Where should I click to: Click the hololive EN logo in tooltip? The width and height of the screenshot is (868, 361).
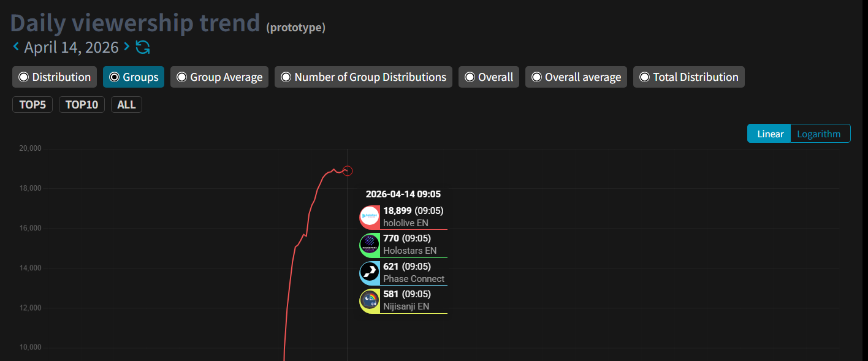click(370, 217)
